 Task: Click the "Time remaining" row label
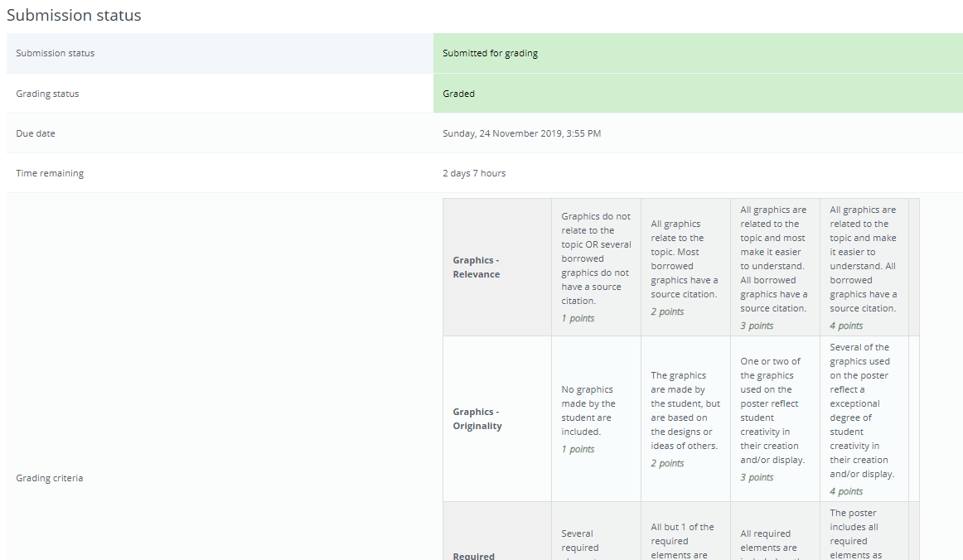click(x=50, y=173)
